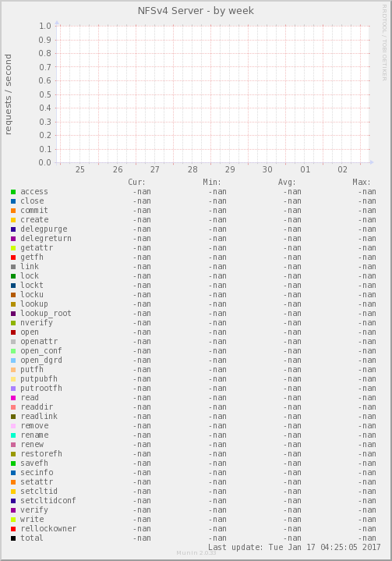Select the dark red open swatch
Screen dimensions: 392x561
click(x=13, y=332)
